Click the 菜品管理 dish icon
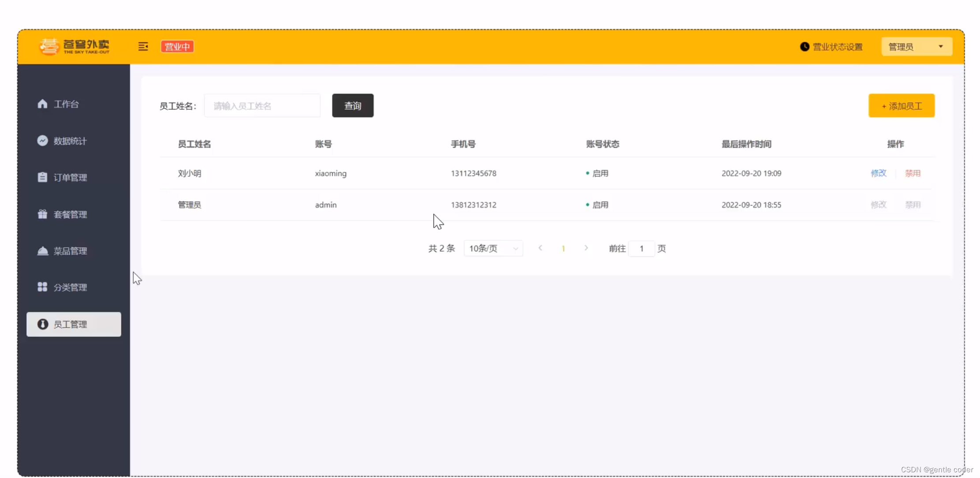Image resolution: width=980 pixels, height=478 pixels. click(x=42, y=251)
